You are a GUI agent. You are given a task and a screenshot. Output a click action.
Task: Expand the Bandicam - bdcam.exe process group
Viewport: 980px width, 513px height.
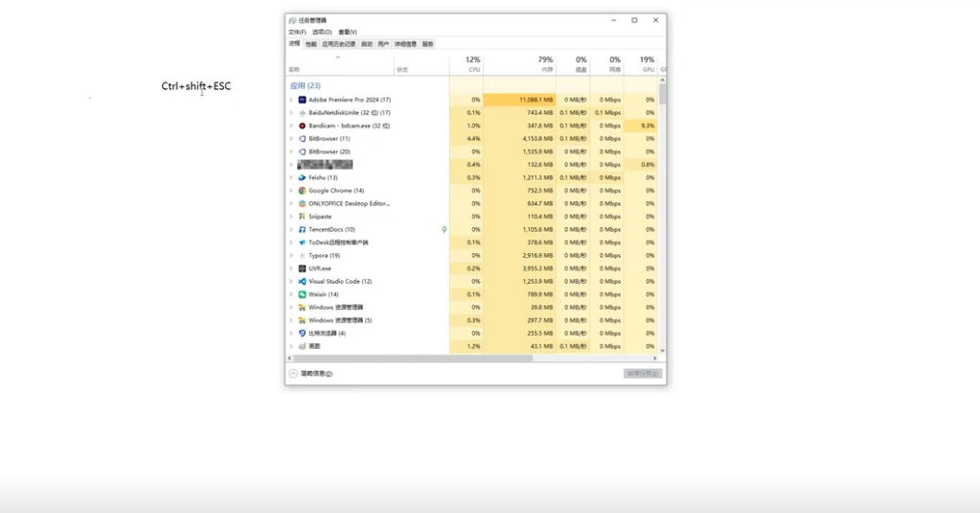tap(291, 126)
